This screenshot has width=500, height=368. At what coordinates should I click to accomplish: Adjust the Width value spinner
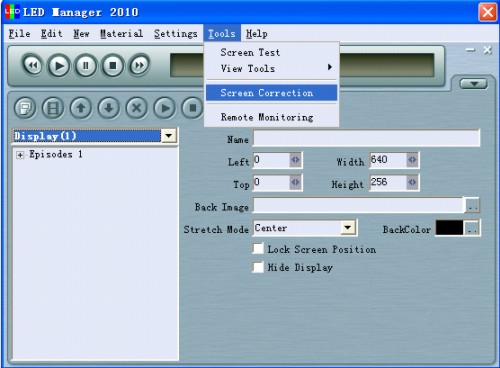(x=412, y=160)
